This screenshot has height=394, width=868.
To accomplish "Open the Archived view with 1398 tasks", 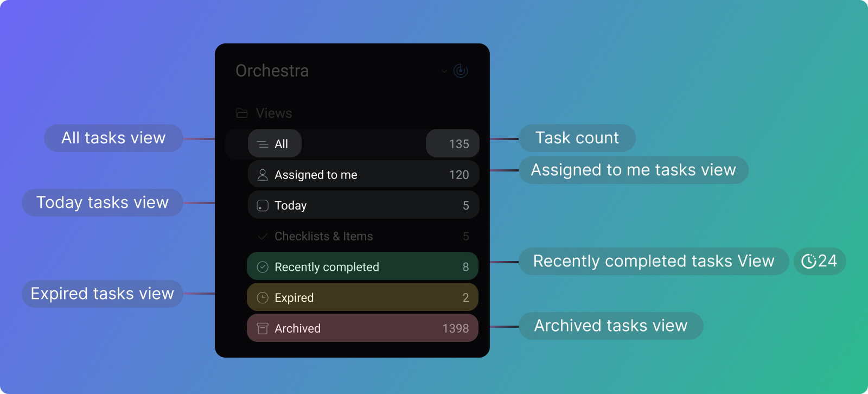I will coord(362,328).
